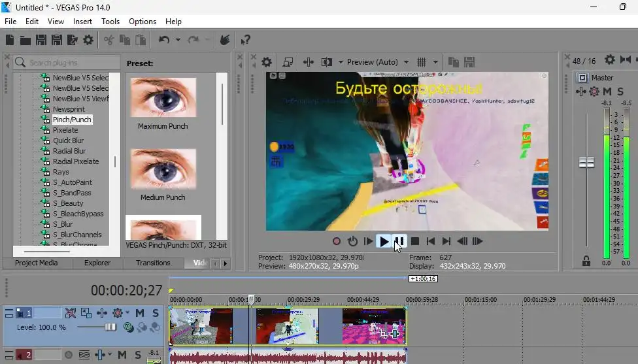Click the Master volume fader

[x=586, y=163]
